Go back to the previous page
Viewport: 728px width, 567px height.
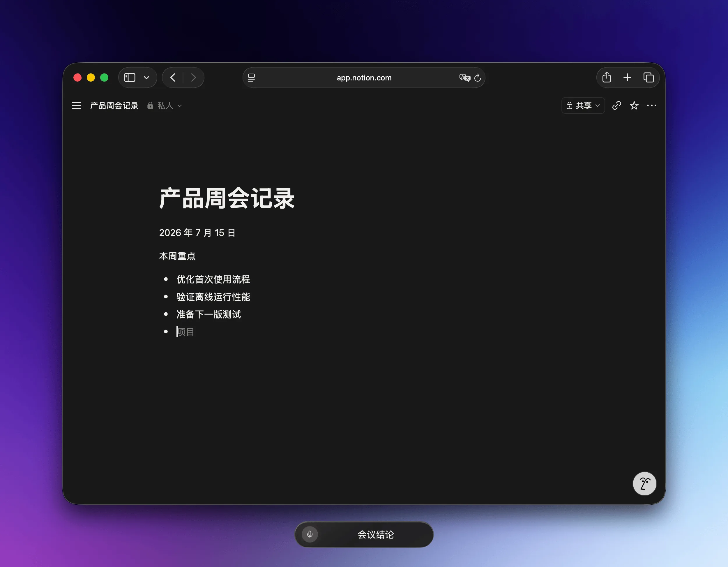point(173,78)
